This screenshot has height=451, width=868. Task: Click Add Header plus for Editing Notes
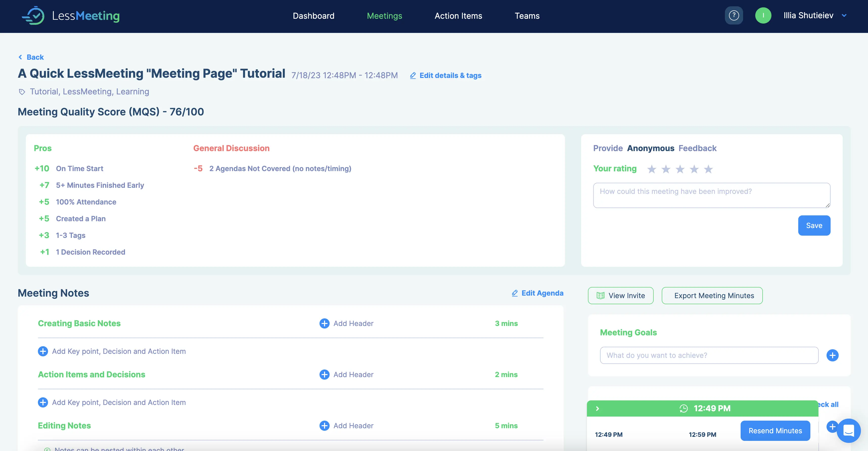click(324, 425)
